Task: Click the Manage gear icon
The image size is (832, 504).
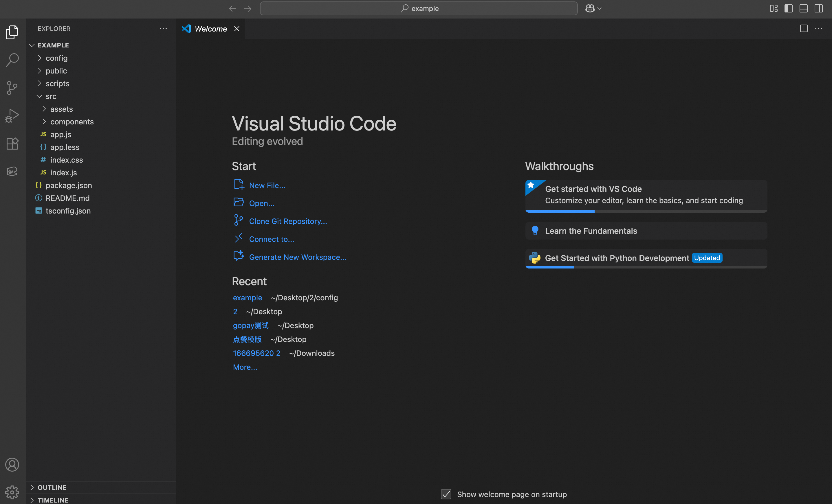Action: pos(12,492)
